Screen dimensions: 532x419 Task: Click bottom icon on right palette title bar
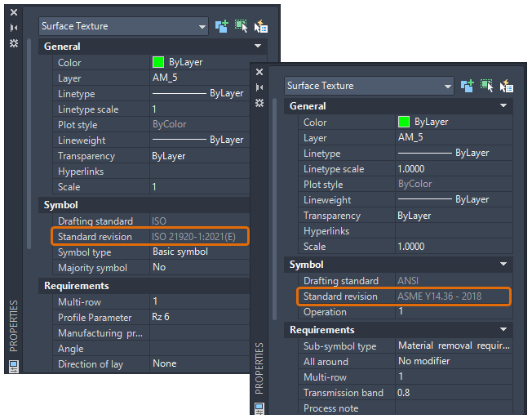click(x=259, y=408)
